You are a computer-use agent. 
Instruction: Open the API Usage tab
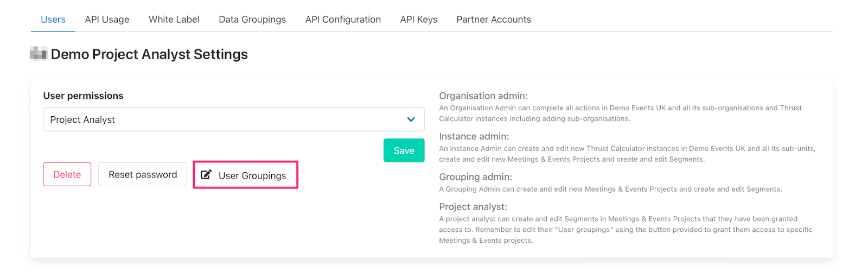click(107, 20)
